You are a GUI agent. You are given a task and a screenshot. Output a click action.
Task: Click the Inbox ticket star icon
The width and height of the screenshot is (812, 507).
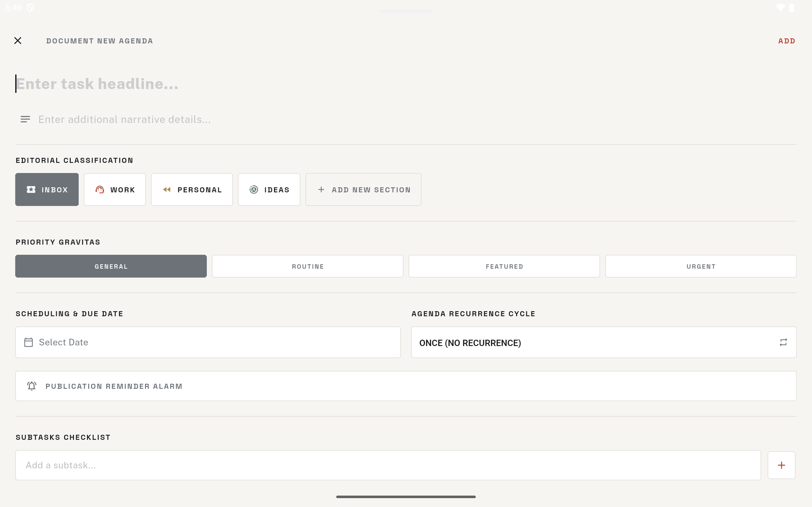[31, 189]
